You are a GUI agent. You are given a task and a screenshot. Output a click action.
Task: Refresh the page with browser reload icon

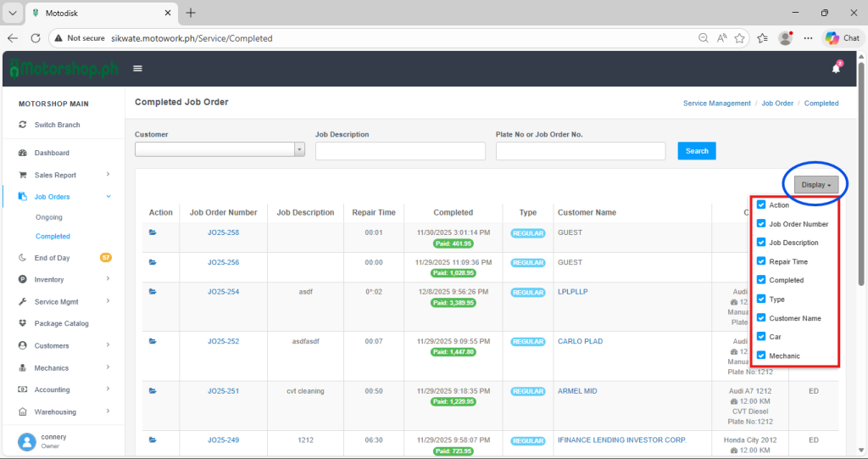(36, 38)
